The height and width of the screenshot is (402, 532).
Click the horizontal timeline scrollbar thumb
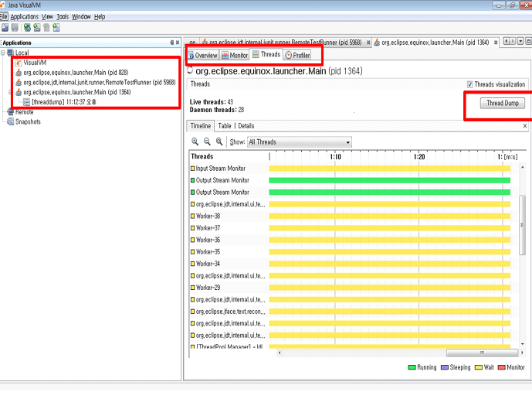coord(482,353)
